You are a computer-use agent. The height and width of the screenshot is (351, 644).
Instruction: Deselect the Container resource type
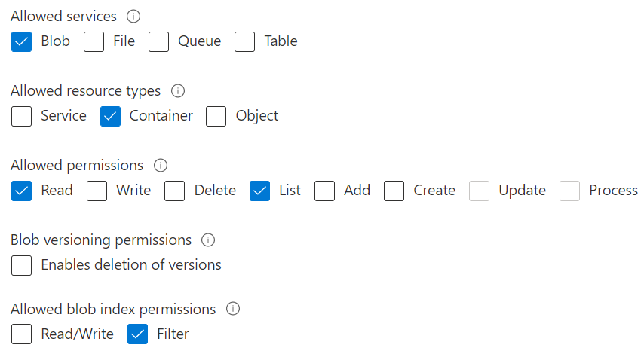coord(111,117)
